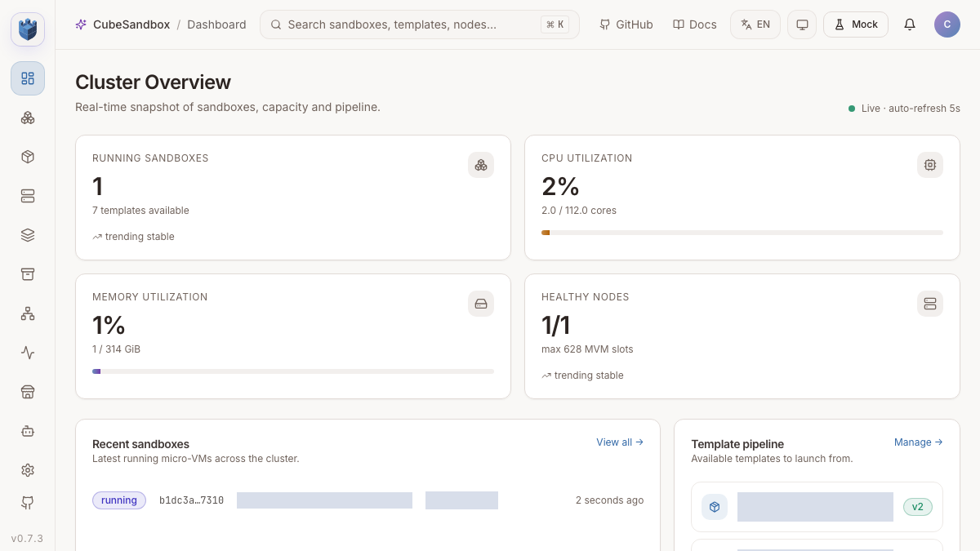Open the activity pulse icon in sidebar
The image size is (980, 551).
pos(28,353)
